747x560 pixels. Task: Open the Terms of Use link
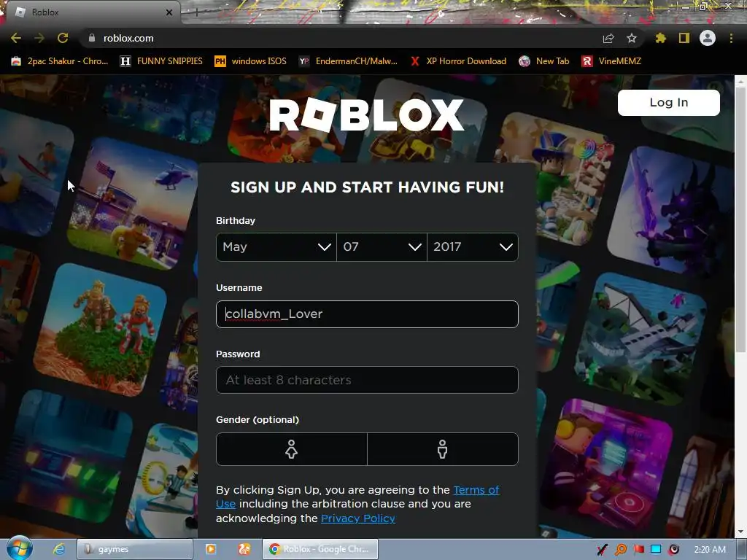tap(476, 490)
